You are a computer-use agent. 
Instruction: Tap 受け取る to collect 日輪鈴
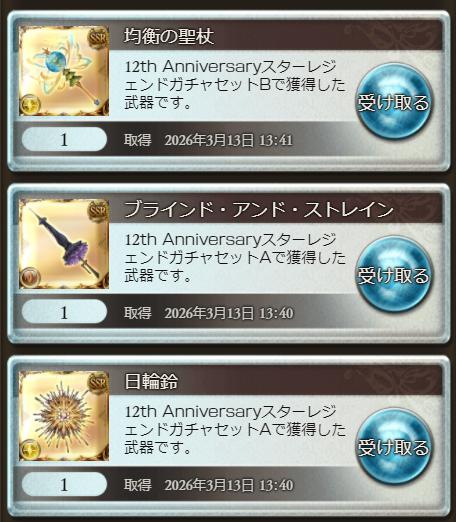tap(393, 446)
